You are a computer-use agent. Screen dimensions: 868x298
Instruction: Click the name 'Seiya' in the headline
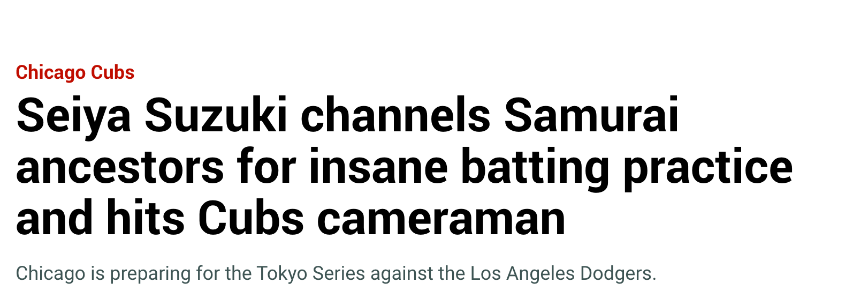74,116
